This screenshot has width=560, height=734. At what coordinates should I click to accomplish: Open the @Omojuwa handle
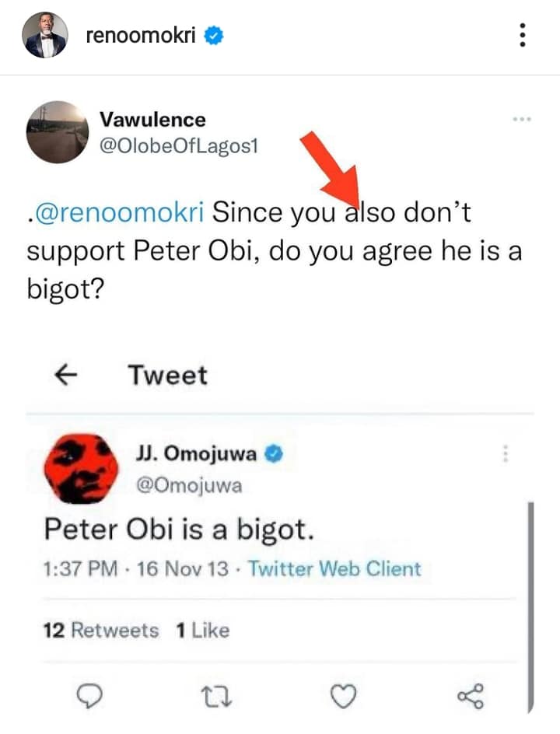(x=189, y=485)
